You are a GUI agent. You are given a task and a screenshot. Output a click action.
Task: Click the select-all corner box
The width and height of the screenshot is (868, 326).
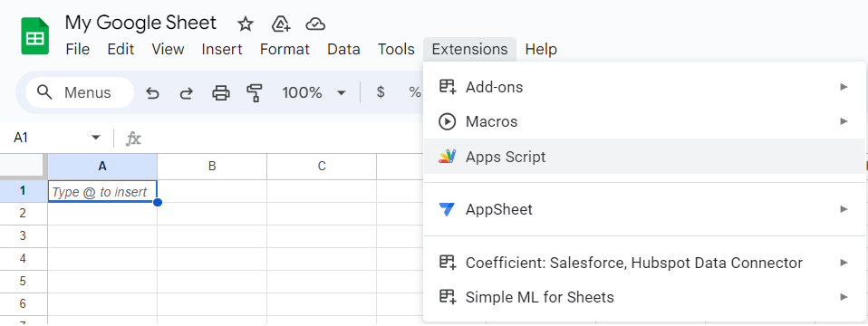coord(23,166)
